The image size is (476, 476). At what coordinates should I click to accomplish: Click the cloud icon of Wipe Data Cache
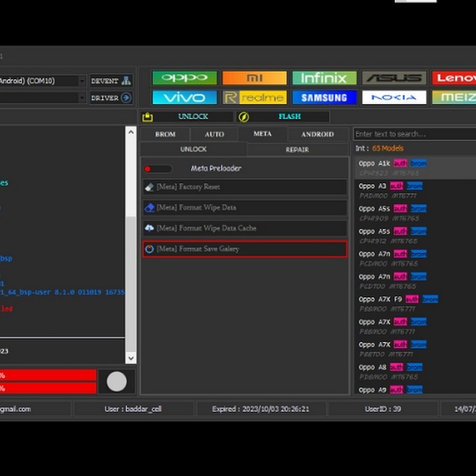(x=149, y=228)
